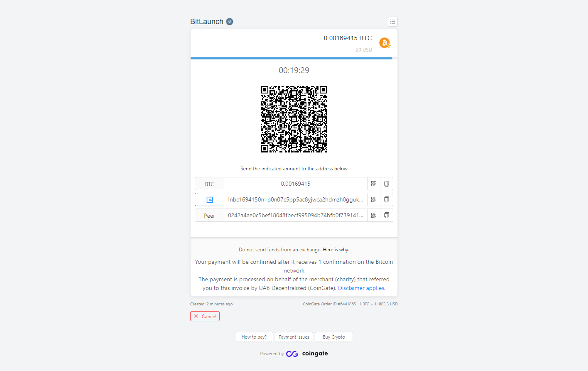Click the Peer address field
This screenshot has width=588, height=371.
(296, 215)
